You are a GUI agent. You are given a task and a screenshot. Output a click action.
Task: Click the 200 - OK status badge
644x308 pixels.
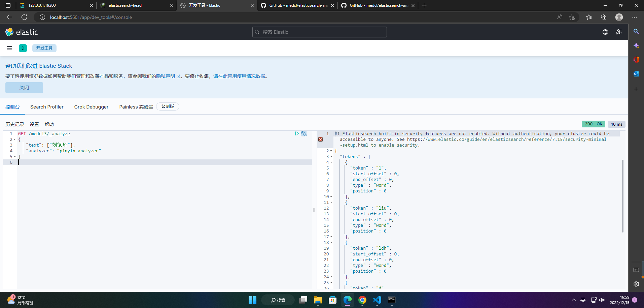(x=594, y=124)
